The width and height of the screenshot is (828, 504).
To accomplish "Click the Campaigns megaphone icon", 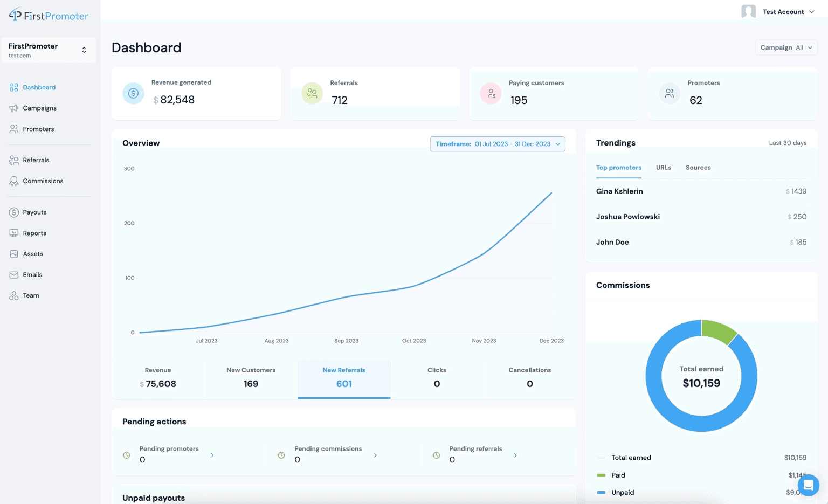I will point(14,108).
